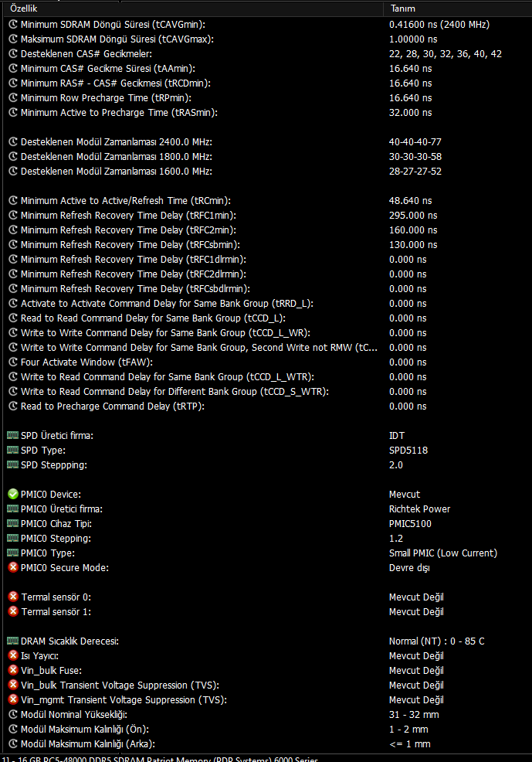Select the Desteklenen Modül Zamanlaması 2400.0 MHz row
The image size is (532, 762).
[266, 142]
